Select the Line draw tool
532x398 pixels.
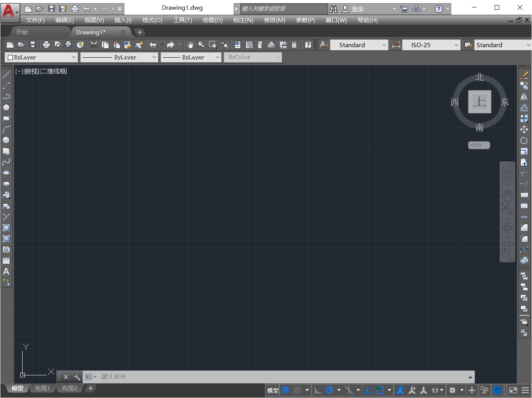point(6,74)
